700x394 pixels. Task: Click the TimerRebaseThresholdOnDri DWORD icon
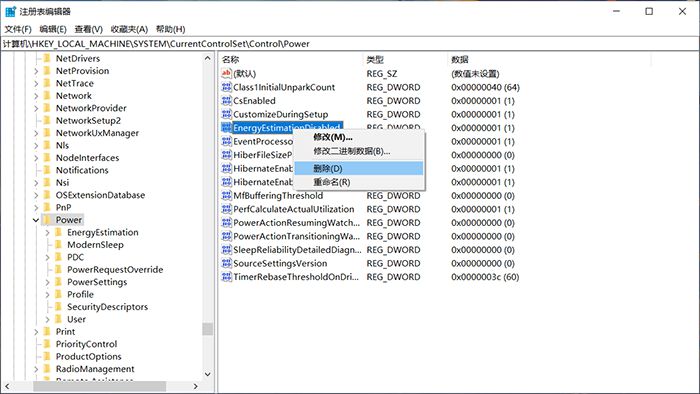pyautogui.click(x=226, y=277)
